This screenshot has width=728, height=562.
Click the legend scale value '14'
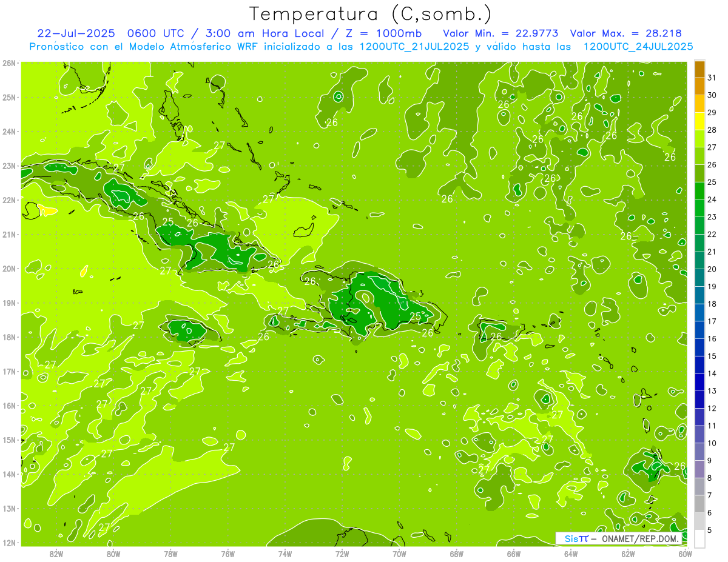[712, 373]
